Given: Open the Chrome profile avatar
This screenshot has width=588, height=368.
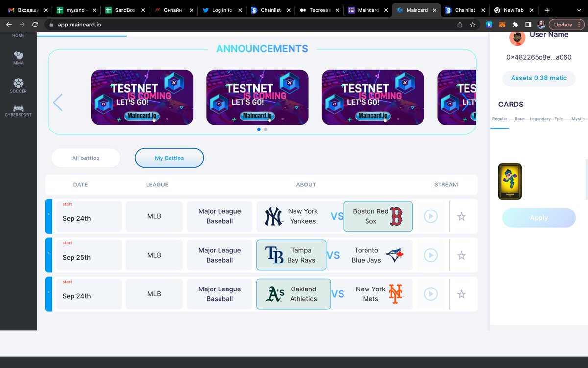Looking at the screenshot, I should [541, 25].
